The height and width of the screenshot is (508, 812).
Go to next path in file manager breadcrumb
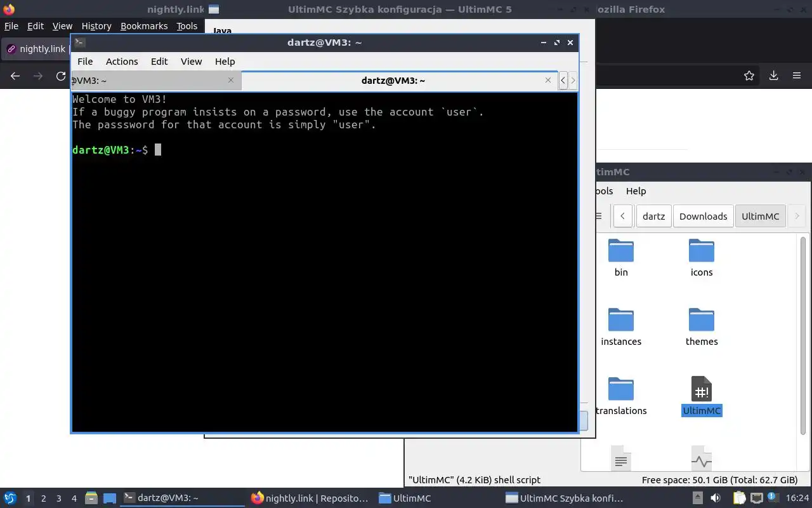pos(797,216)
